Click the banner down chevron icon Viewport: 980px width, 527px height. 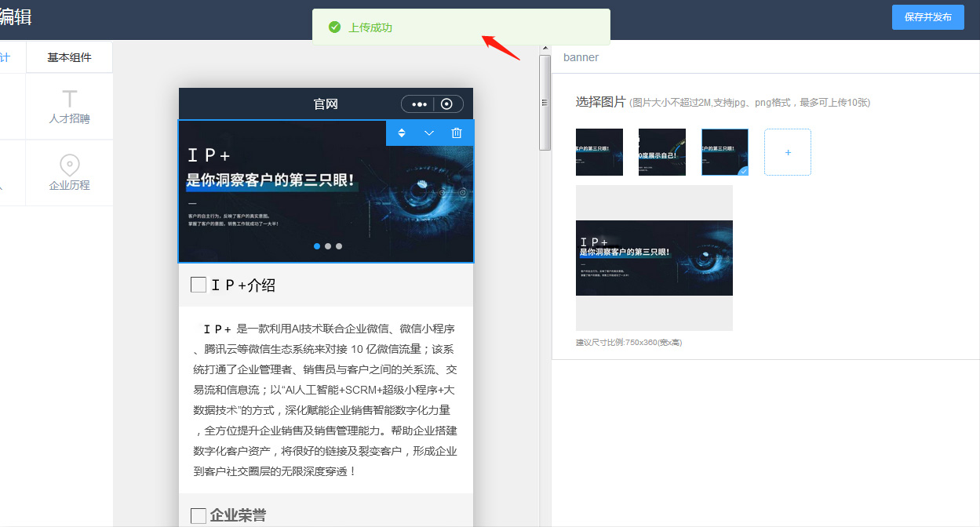tap(429, 133)
